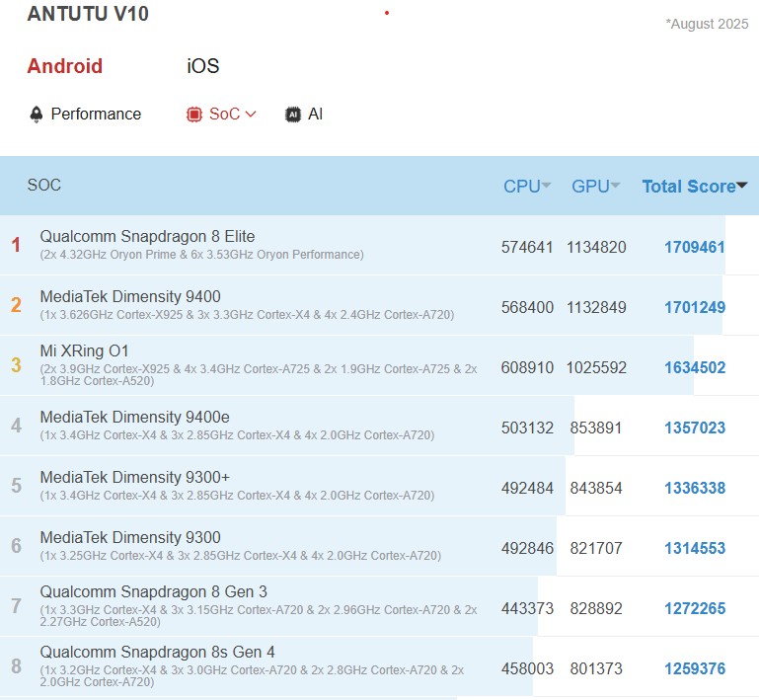Click GPU score 853891
The width and height of the screenshot is (759, 700).
[596, 428]
